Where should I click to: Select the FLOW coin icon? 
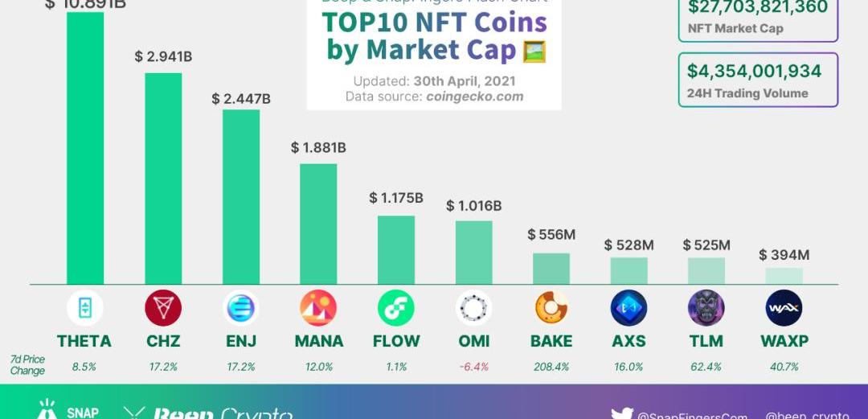click(395, 308)
